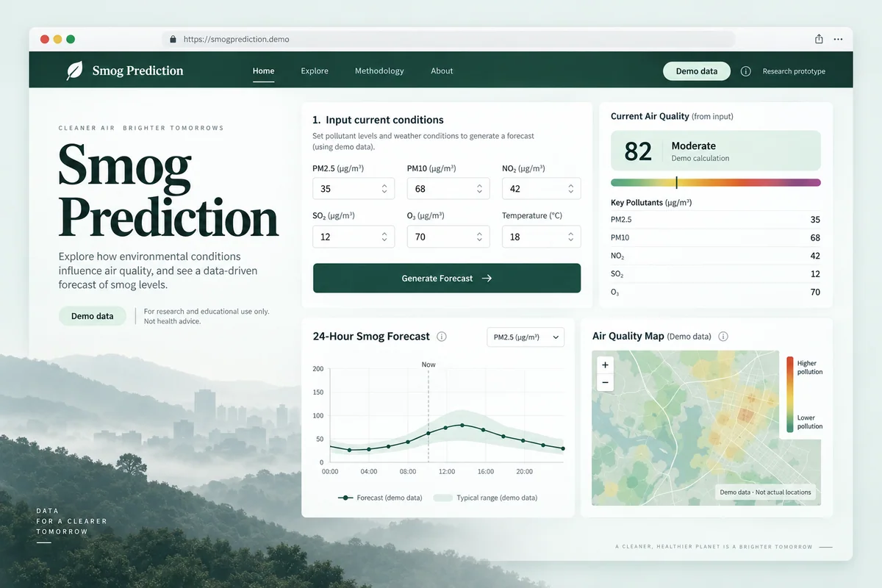Click the Smog Prediction leaf logo
Screen dimensions: 882x588
coord(75,71)
